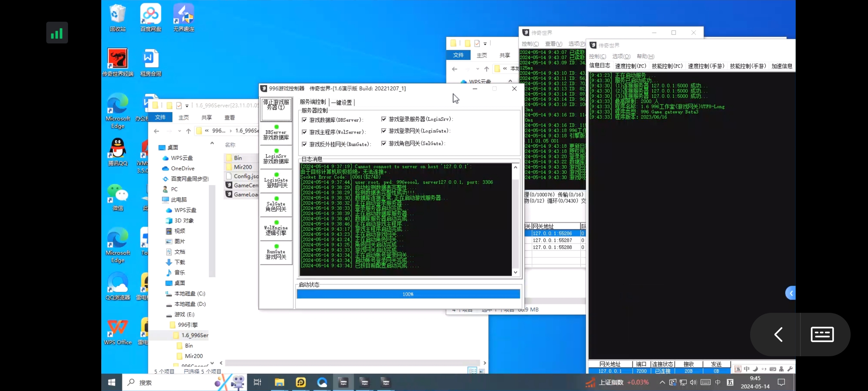Drag the 100% startup progress bar

(x=409, y=294)
